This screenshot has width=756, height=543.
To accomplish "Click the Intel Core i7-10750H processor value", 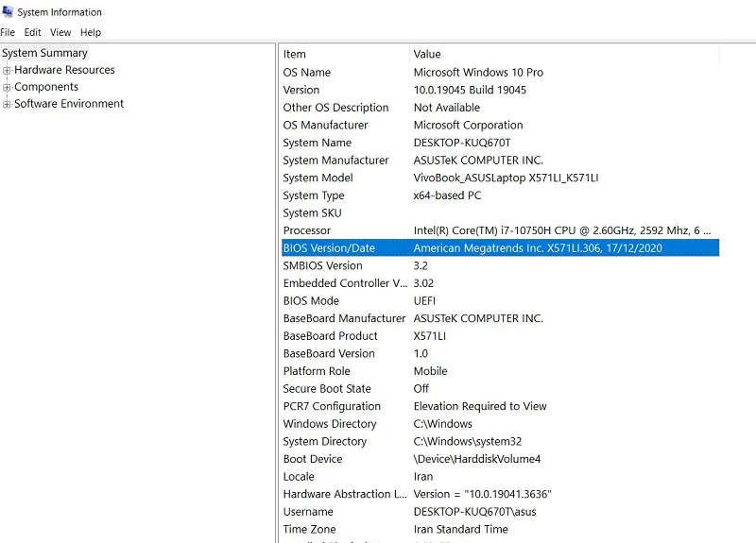I will [x=562, y=230].
